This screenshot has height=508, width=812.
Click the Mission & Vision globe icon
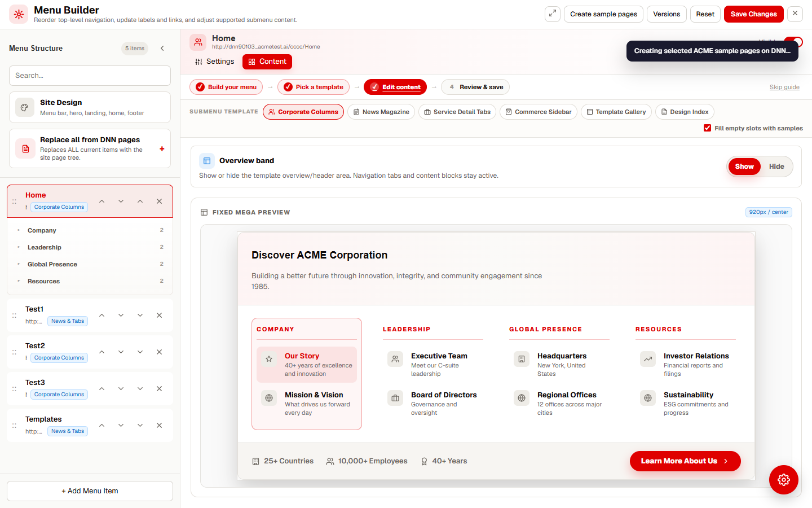coord(269,398)
